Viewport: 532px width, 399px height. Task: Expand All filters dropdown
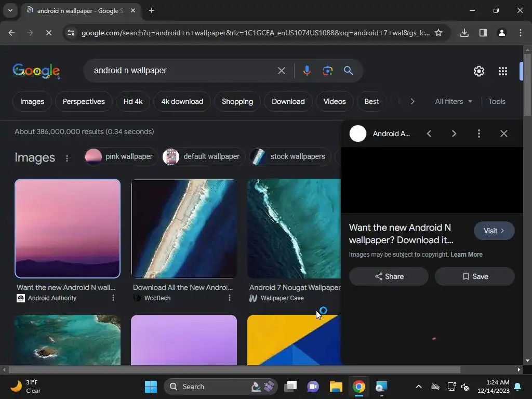pos(453,101)
